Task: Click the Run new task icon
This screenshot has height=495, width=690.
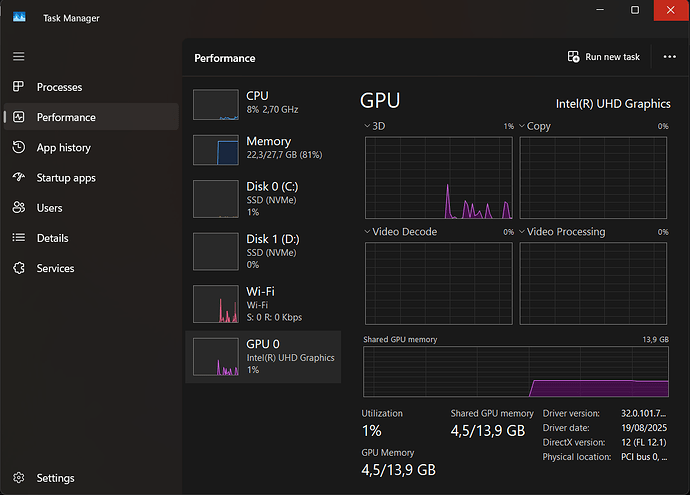Action: coord(573,57)
